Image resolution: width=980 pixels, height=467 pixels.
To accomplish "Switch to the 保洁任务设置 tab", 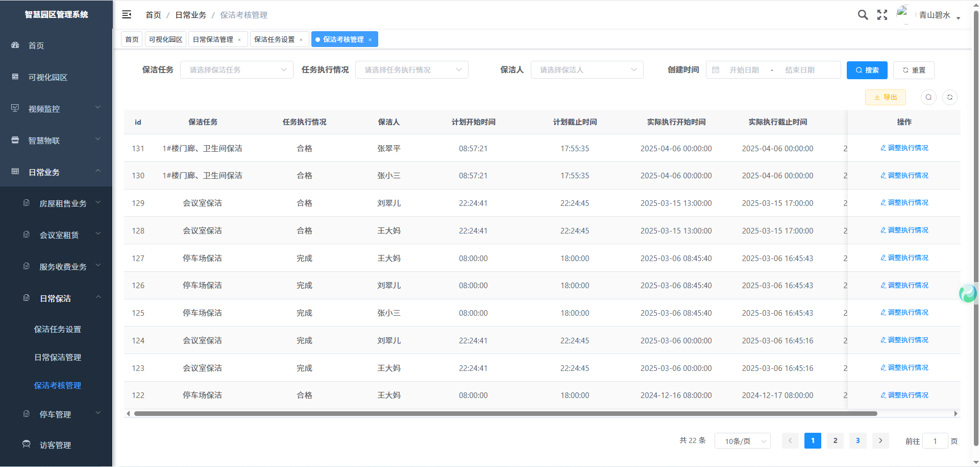I will 275,39.
